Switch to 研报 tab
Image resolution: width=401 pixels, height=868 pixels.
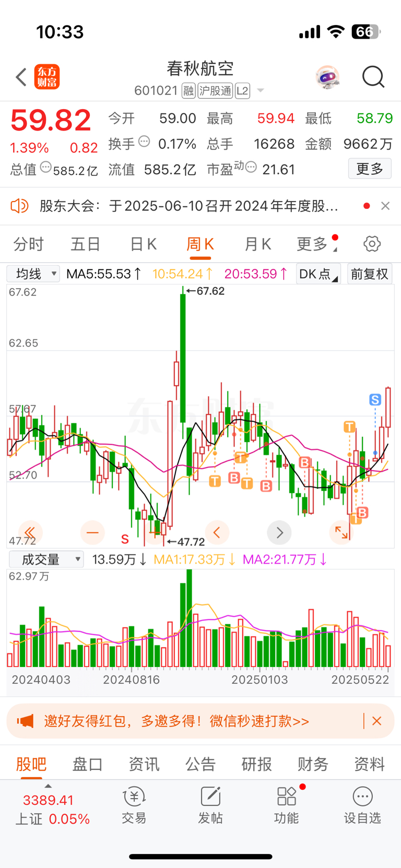point(257,764)
